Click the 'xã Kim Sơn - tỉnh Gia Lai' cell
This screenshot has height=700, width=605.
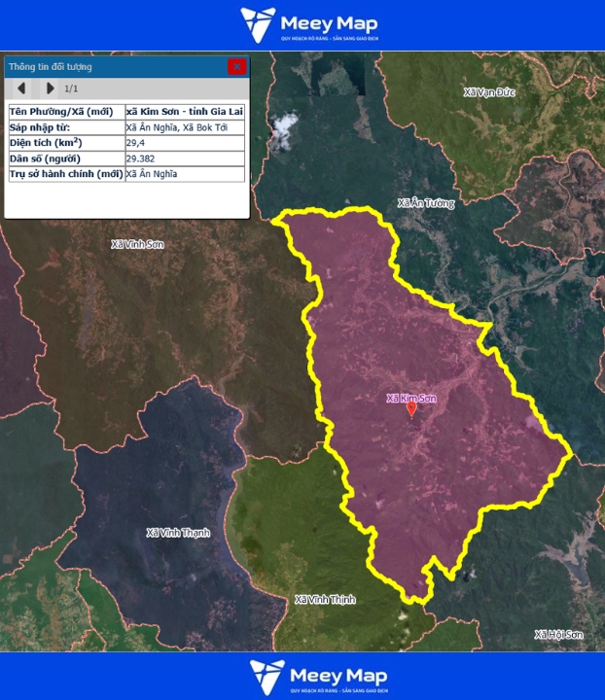tap(185, 112)
